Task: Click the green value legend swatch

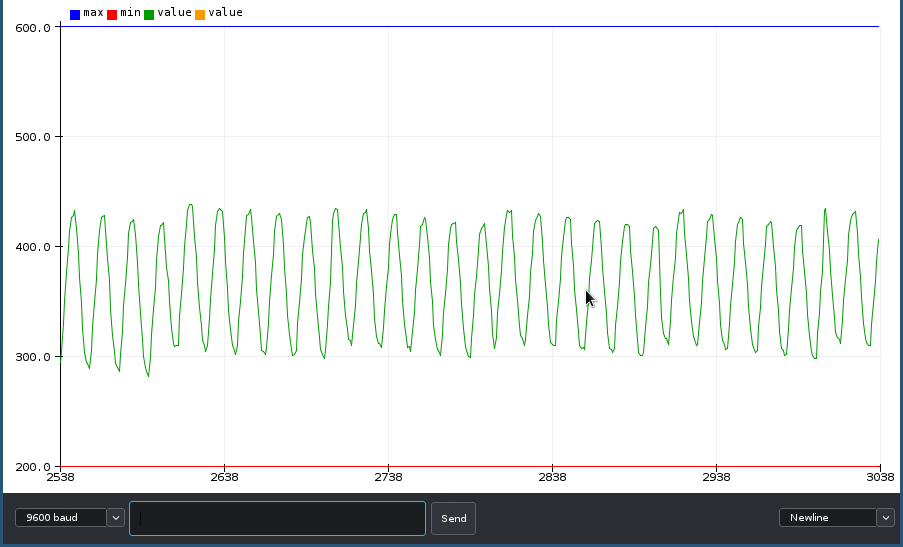Action: tap(149, 14)
